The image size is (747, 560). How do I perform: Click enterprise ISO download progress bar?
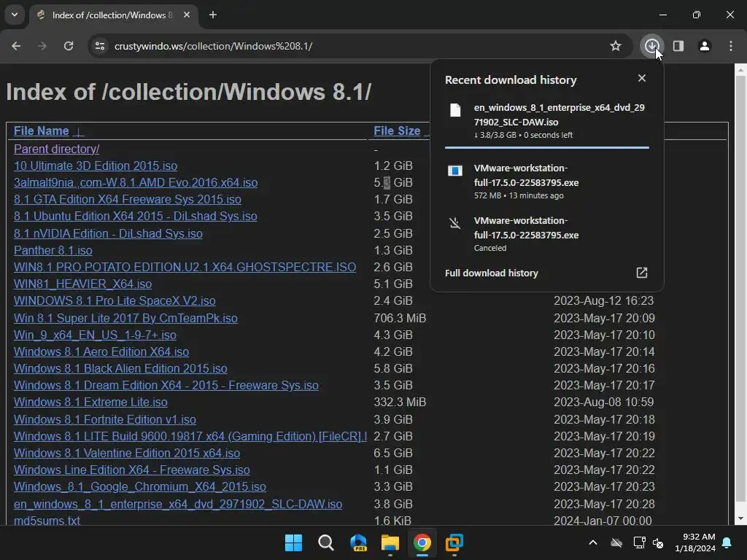[547, 147]
